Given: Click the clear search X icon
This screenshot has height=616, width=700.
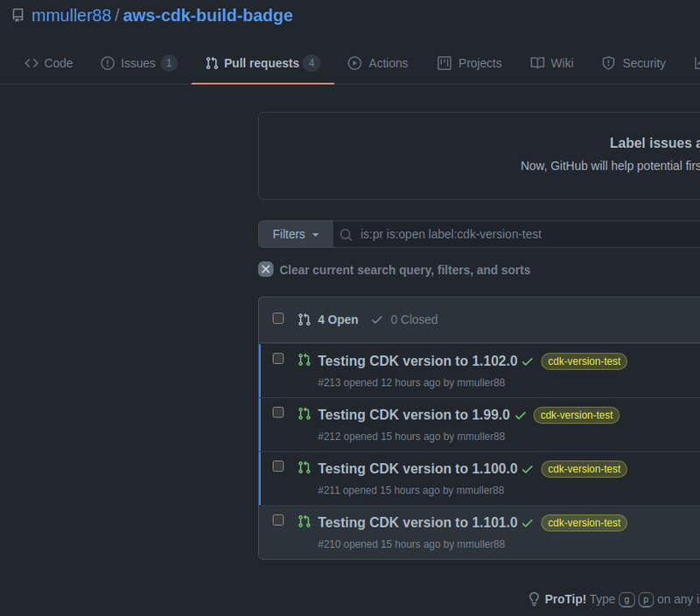Looking at the screenshot, I should (266, 269).
